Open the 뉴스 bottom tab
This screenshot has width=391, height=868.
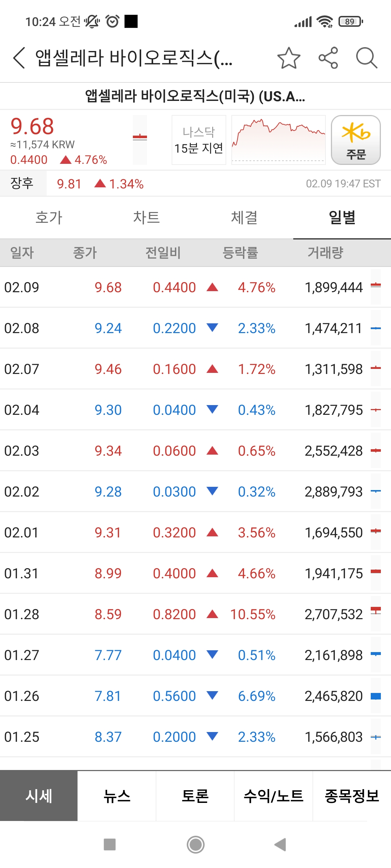click(x=117, y=796)
